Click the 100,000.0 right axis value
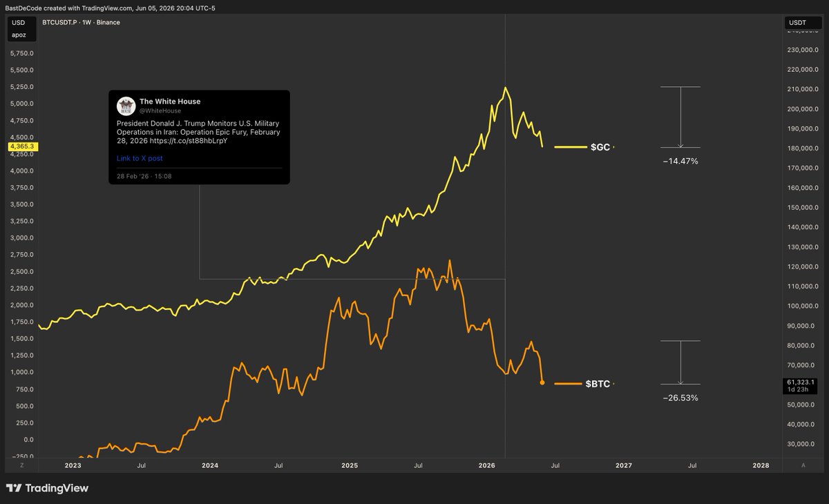 click(802, 306)
